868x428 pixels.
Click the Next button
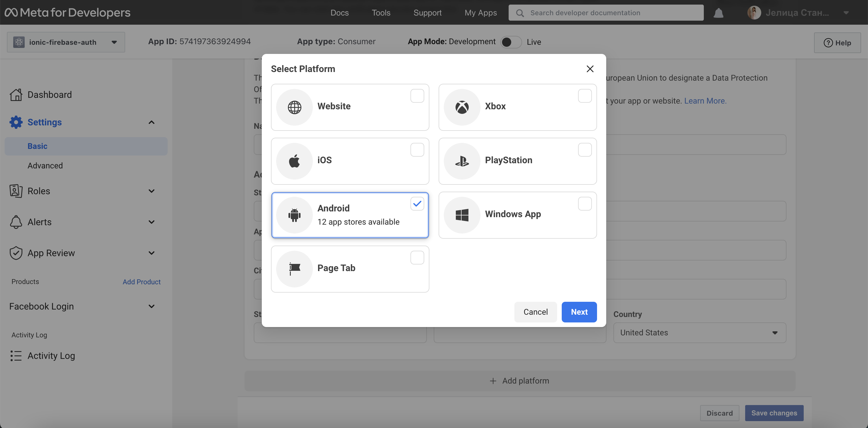point(579,312)
